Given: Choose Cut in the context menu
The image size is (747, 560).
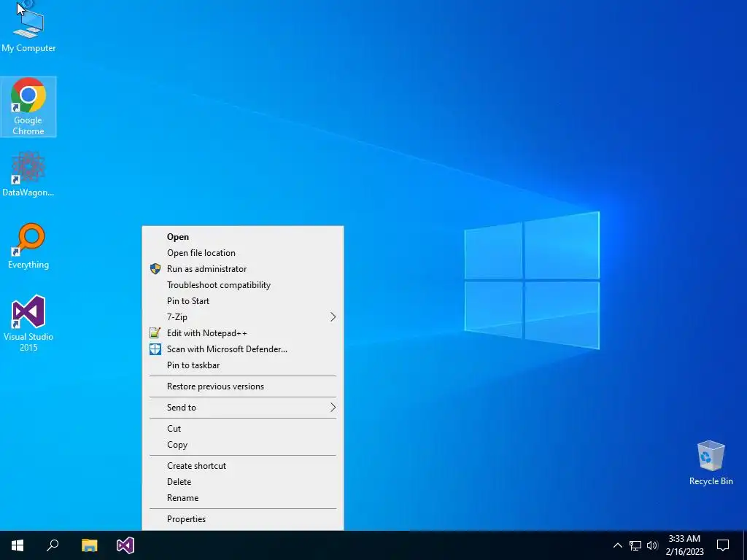Looking at the screenshot, I should tap(243, 429).
